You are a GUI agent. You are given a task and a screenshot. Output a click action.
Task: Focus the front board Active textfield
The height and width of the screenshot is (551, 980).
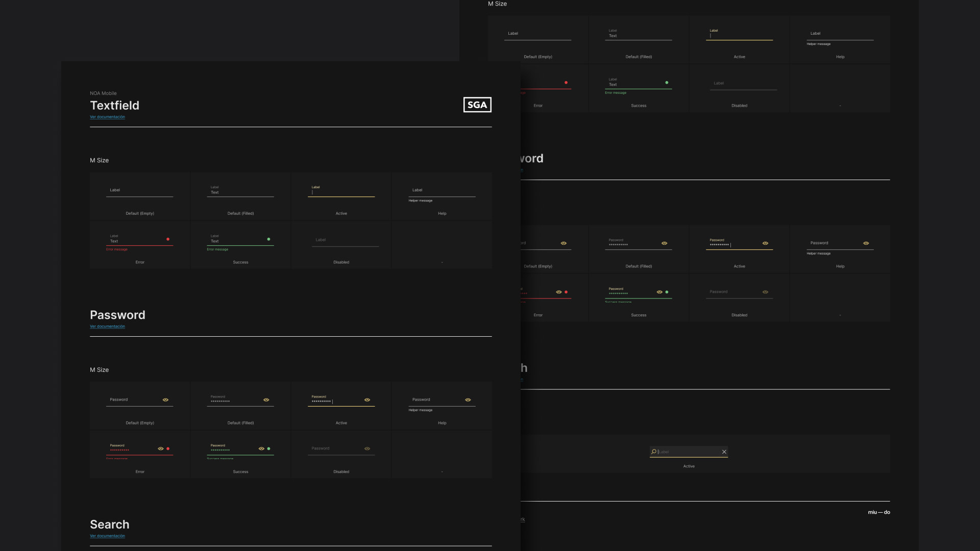(341, 190)
